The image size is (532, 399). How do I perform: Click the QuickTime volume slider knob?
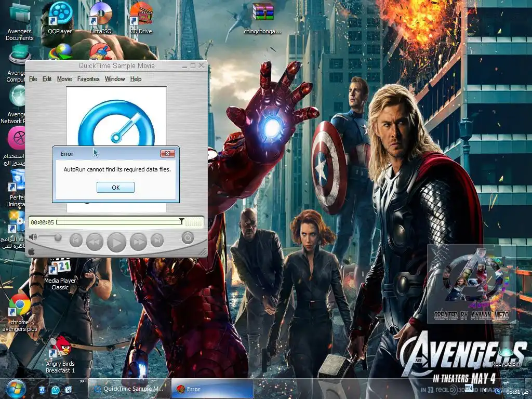(x=58, y=237)
